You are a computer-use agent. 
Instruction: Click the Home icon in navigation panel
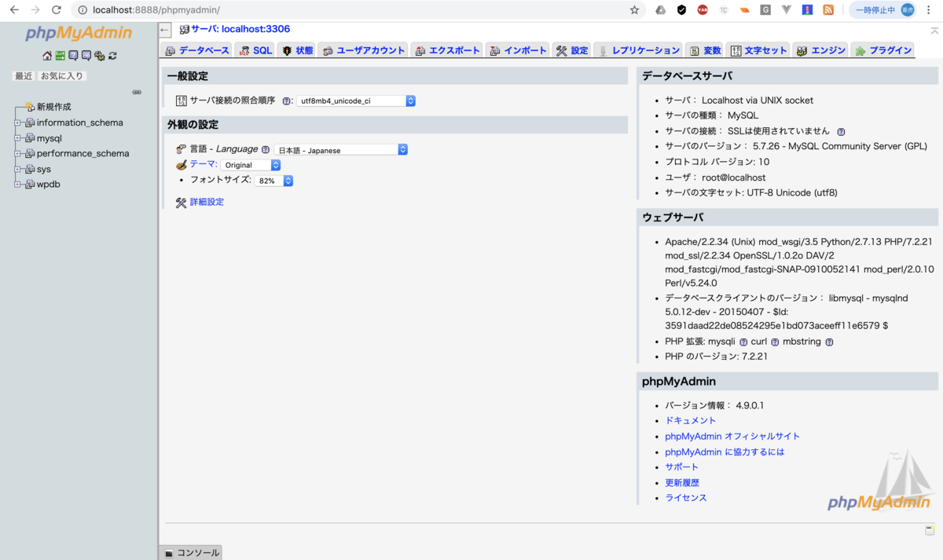pyautogui.click(x=47, y=56)
